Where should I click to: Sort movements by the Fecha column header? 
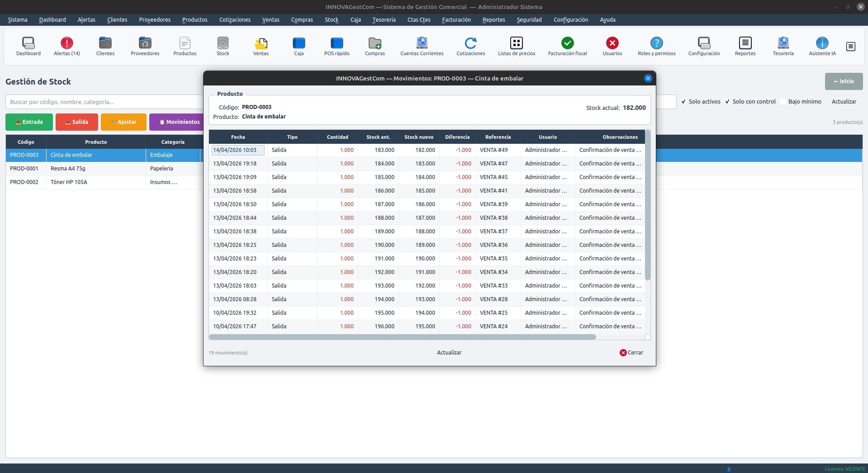[x=238, y=137]
